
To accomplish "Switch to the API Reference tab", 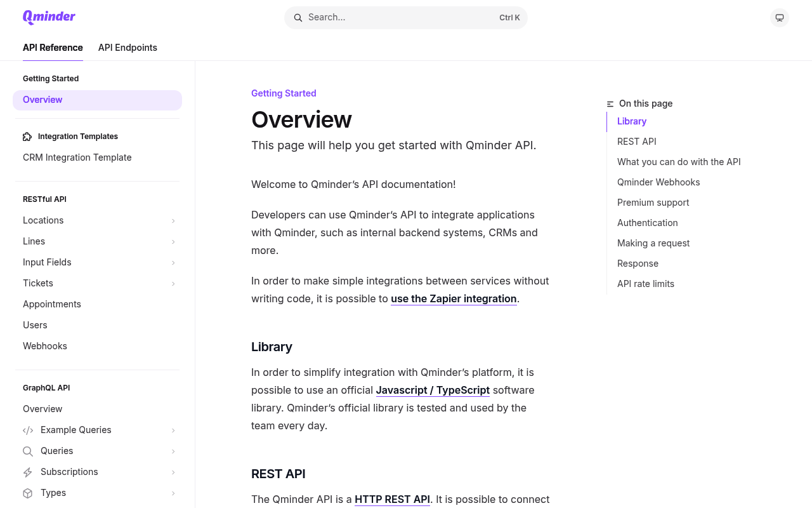I will tap(53, 48).
